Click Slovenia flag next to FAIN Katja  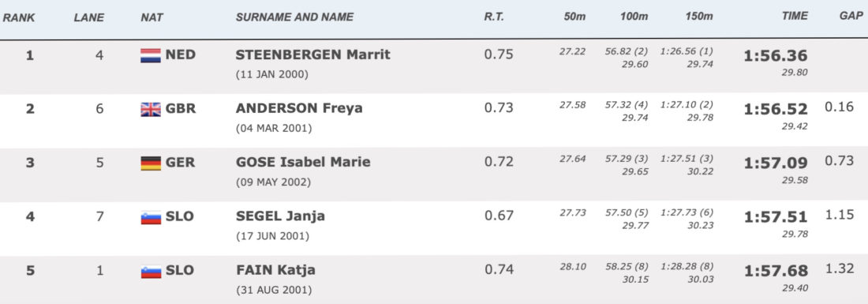coord(151,271)
